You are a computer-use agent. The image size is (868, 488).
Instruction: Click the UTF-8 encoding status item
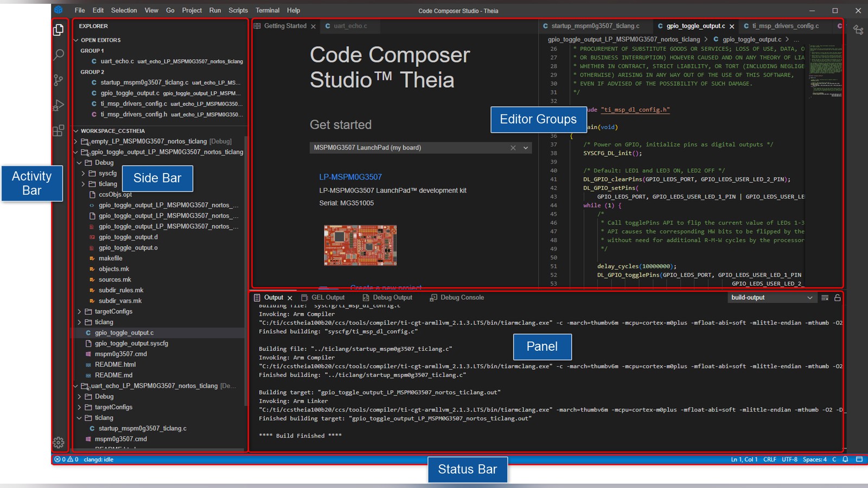789,459
